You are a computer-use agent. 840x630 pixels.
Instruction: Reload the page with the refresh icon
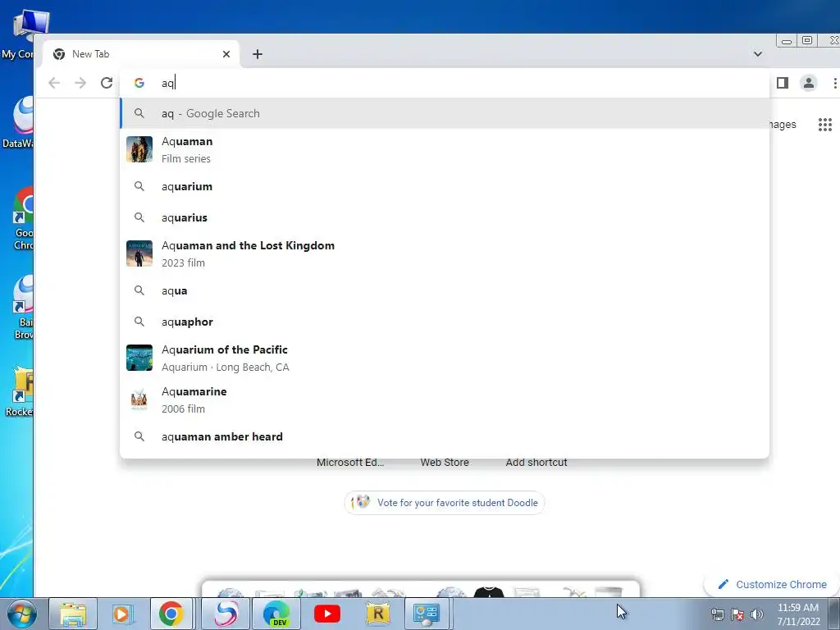click(x=107, y=83)
